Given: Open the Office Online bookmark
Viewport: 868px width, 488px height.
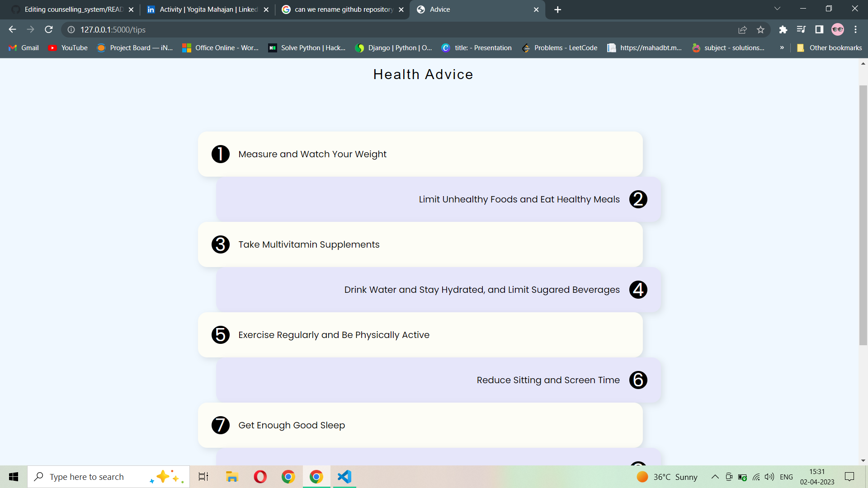Looking at the screenshot, I should (221, 48).
